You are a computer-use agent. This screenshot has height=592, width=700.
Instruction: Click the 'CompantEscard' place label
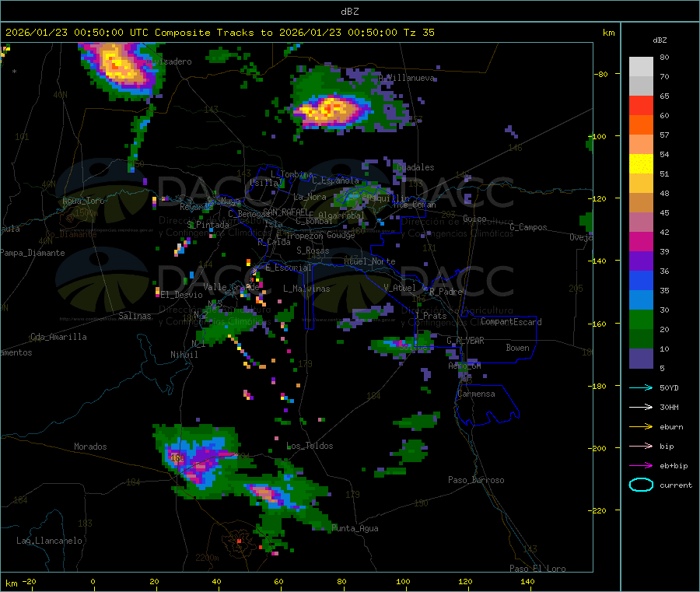[x=511, y=322]
